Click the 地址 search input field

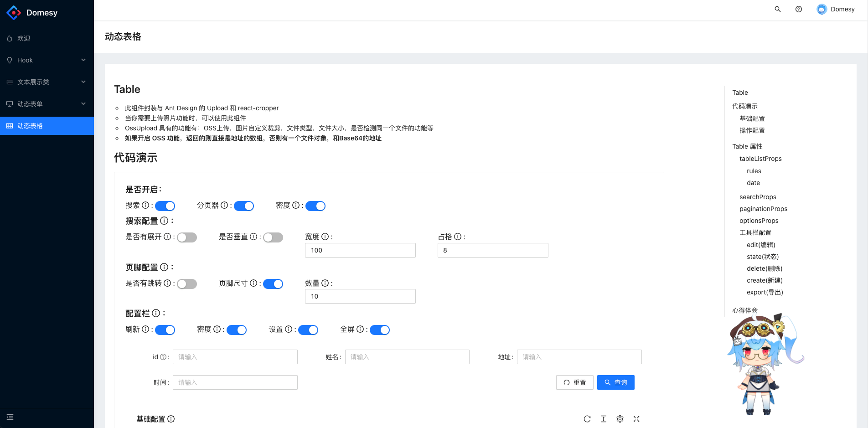579,357
